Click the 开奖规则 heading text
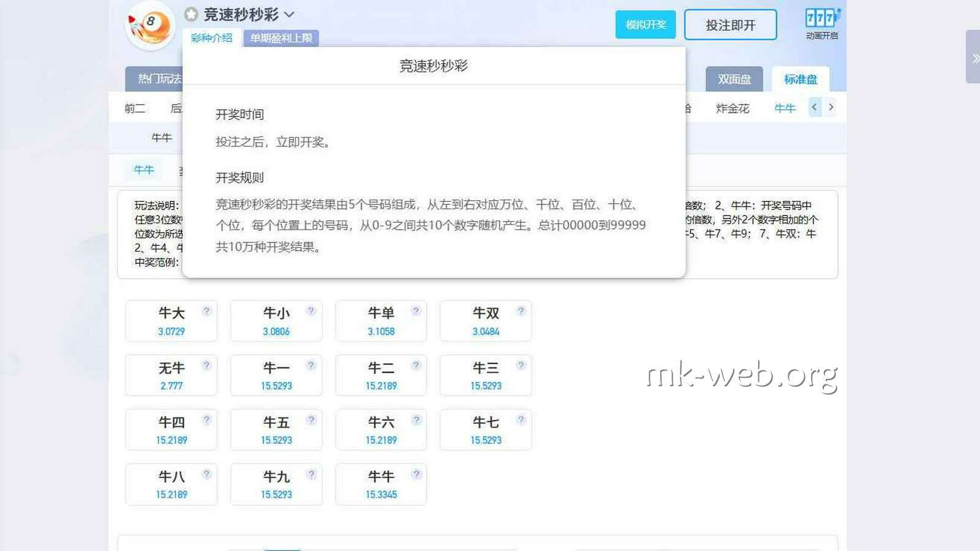Viewport: 980px width, 551px height. click(239, 178)
